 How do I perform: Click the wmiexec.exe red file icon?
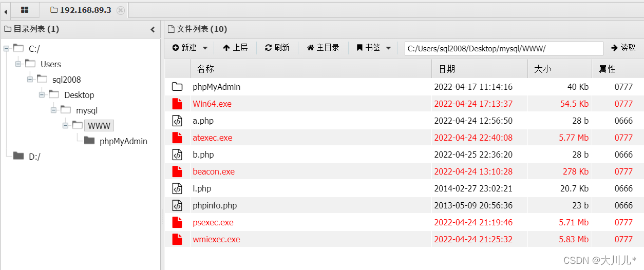click(x=177, y=239)
